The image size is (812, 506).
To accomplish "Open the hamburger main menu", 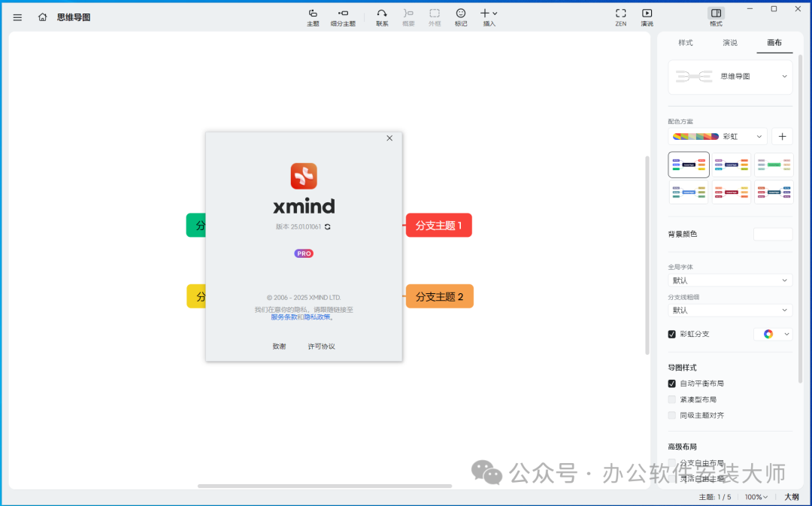I will pos(17,17).
